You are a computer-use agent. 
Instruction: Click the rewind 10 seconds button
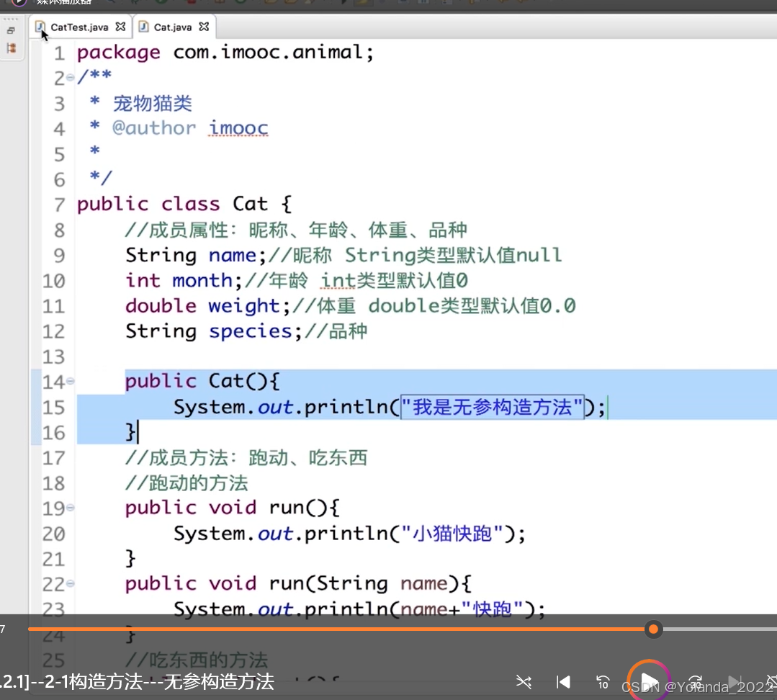(x=603, y=682)
